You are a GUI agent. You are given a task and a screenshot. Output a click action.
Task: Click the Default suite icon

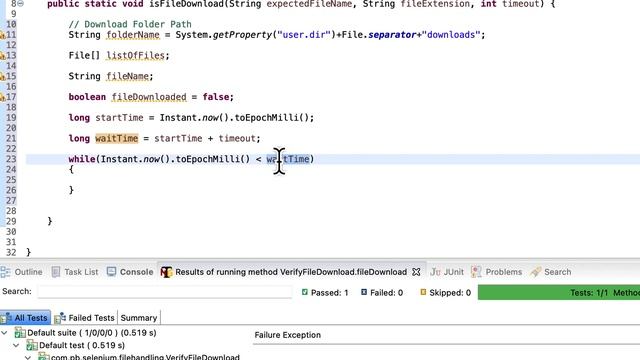(x=20, y=333)
